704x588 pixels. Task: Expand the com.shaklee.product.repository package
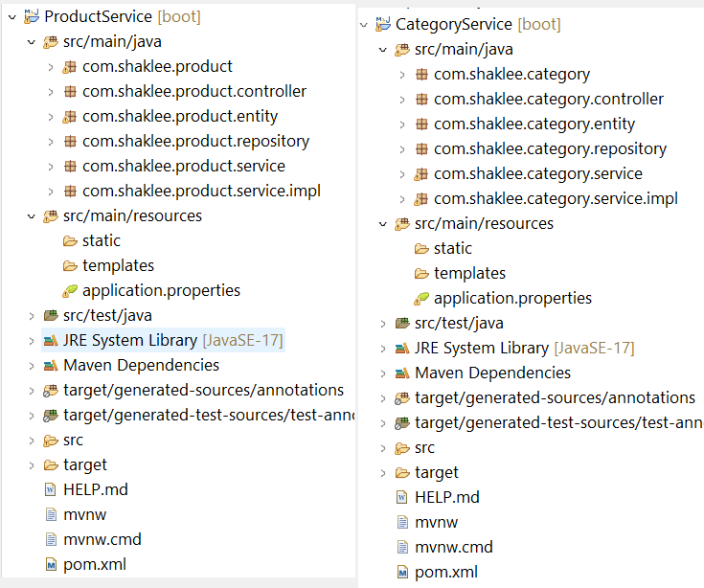[x=50, y=141]
